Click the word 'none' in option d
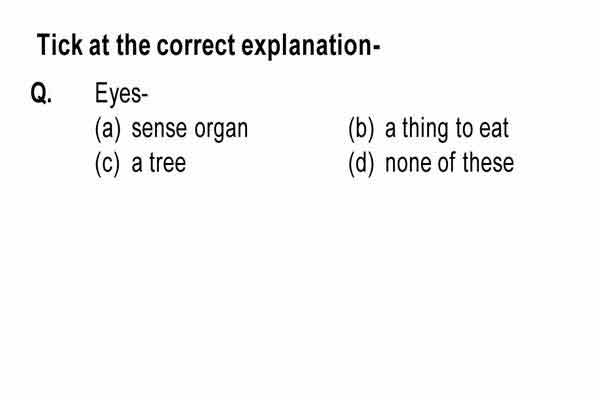The image size is (600, 400). [408, 164]
